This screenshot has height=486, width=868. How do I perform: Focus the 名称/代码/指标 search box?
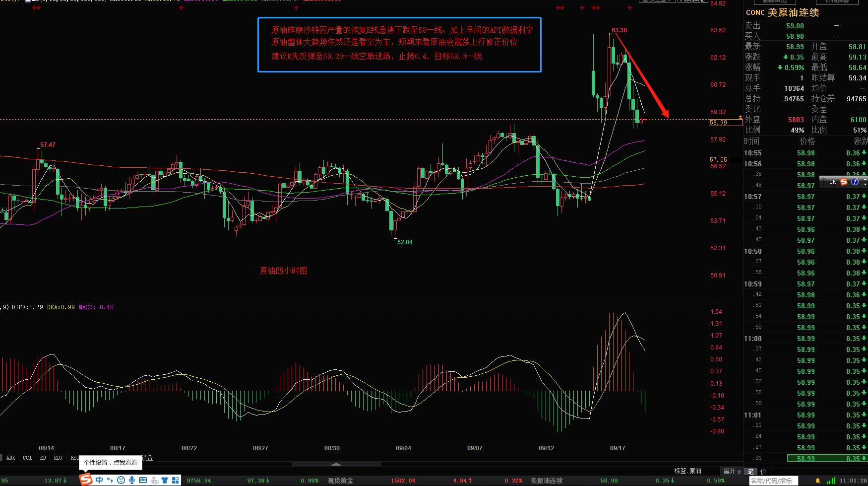[x=773, y=481]
